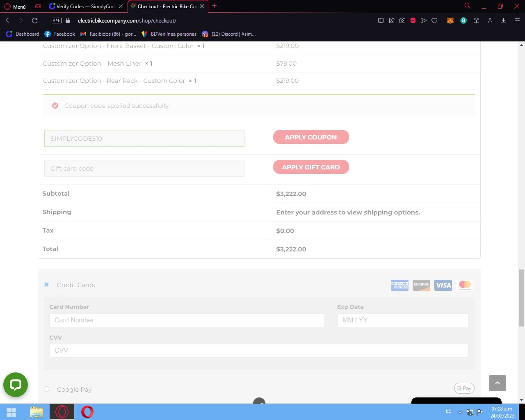This screenshot has width=525, height=420.
Task: Open the GX Corner gamepad icon
Action: (x=38, y=7)
